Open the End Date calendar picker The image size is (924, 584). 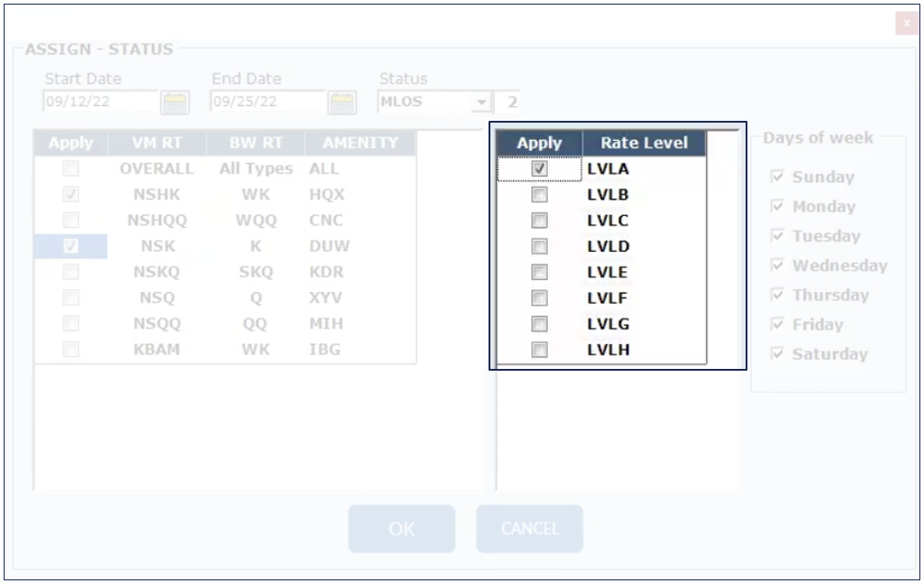coord(341,102)
